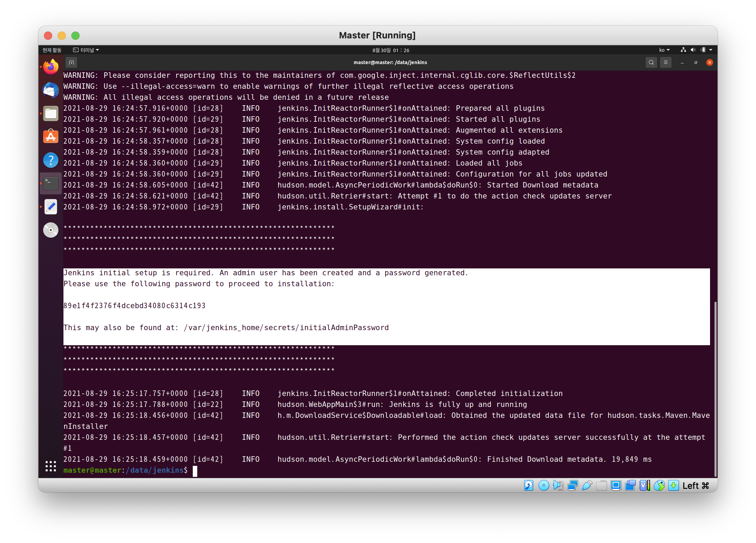Click the terminal search magnifier button
This screenshot has height=543, width=756.
pyautogui.click(x=651, y=62)
